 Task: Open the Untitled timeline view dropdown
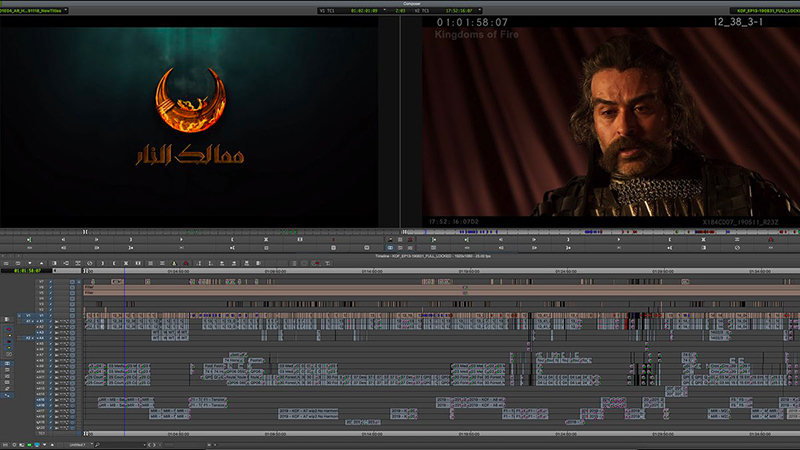click(x=80, y=445)
